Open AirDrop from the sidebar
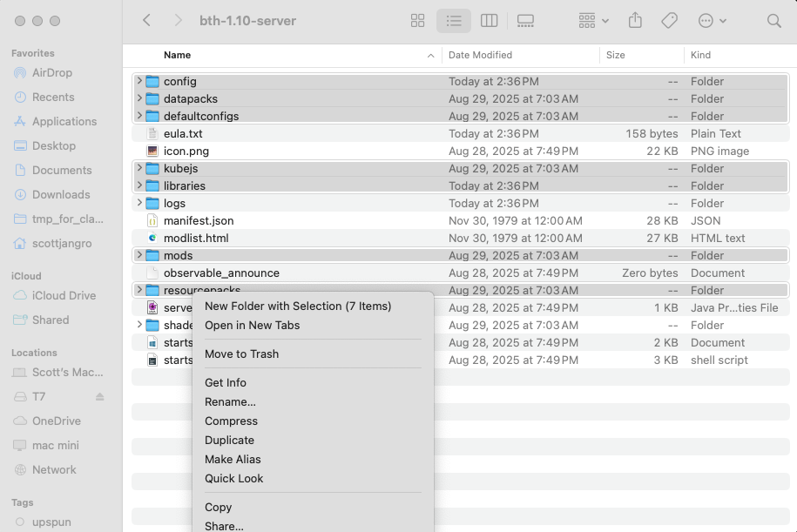Image resolution: width=797 pixels, height=532 pixels. coord(51,72)
